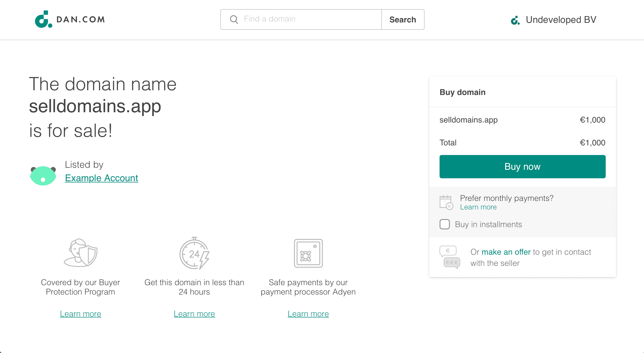Open Learn more under 24 hours delivery
644x353 pixels.
194,314
